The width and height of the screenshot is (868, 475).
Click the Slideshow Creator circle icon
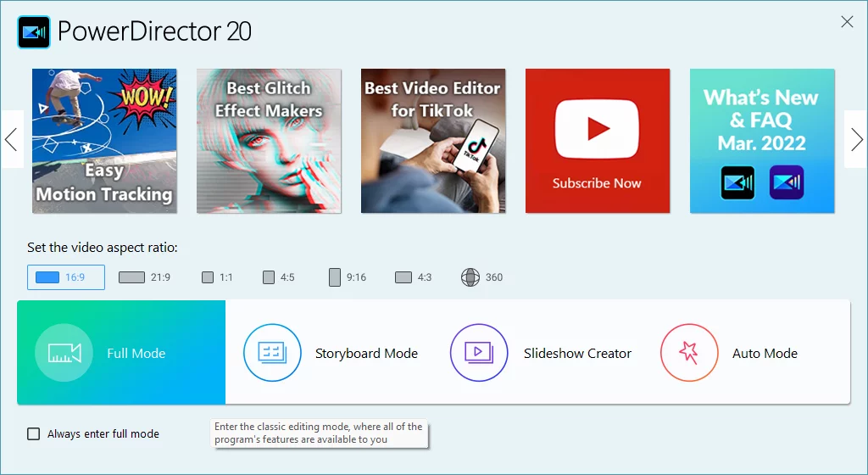click(x=479, y=353)
